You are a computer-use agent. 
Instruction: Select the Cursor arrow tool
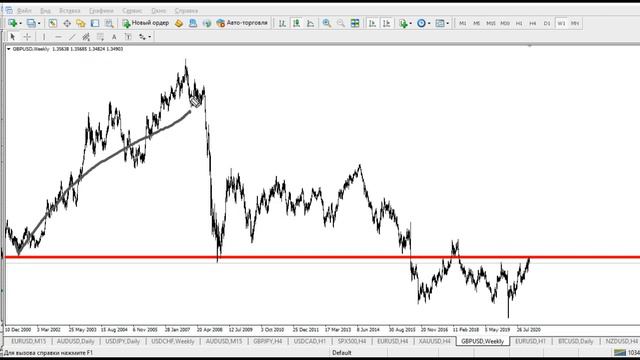coord(13,37)
